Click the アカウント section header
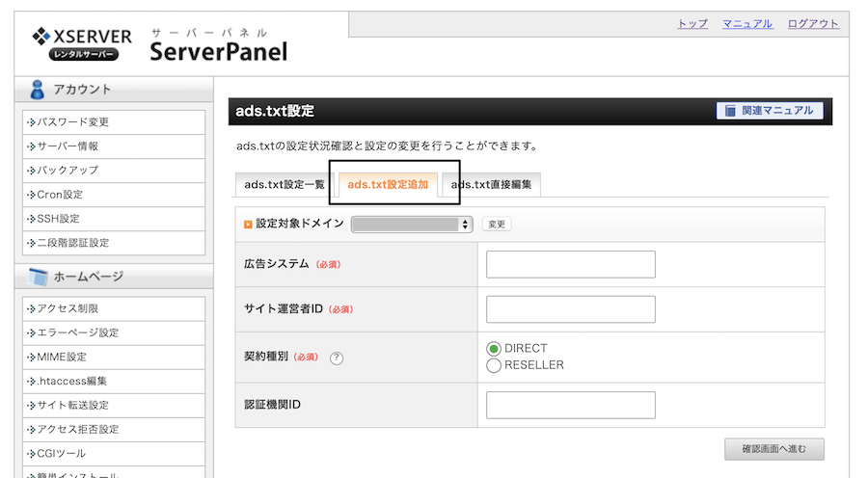The image size is (868, 478). [114, 90]
